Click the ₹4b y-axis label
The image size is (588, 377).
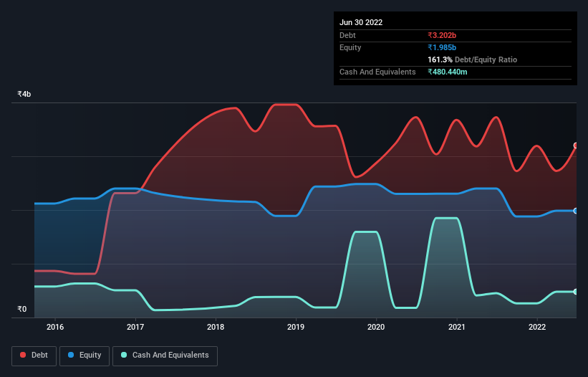(x=24, y=94)
